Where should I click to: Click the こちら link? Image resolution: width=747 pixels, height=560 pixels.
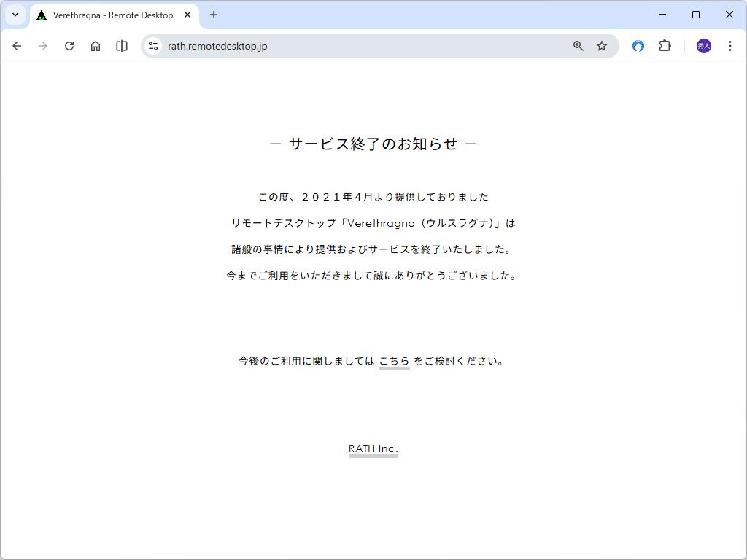(394, 359)
